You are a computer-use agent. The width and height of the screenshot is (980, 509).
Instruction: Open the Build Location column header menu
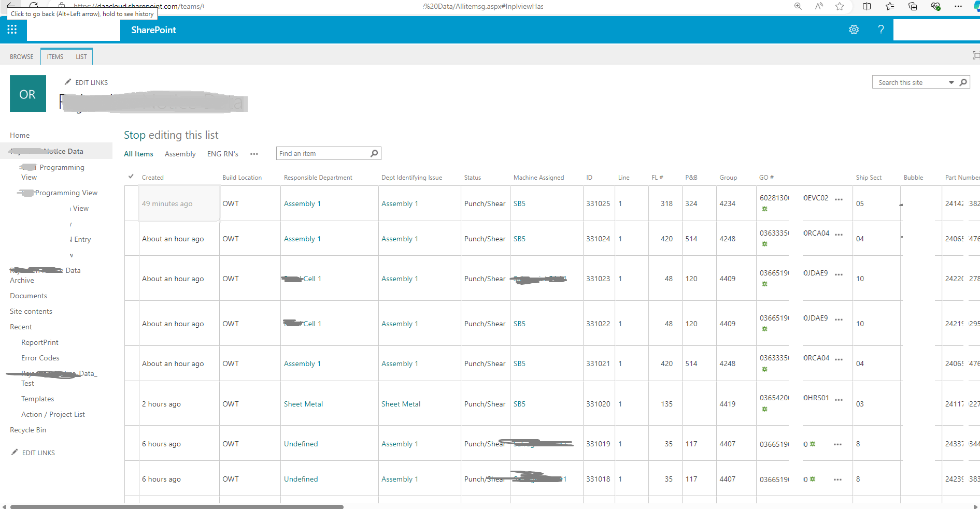point(242,177)
